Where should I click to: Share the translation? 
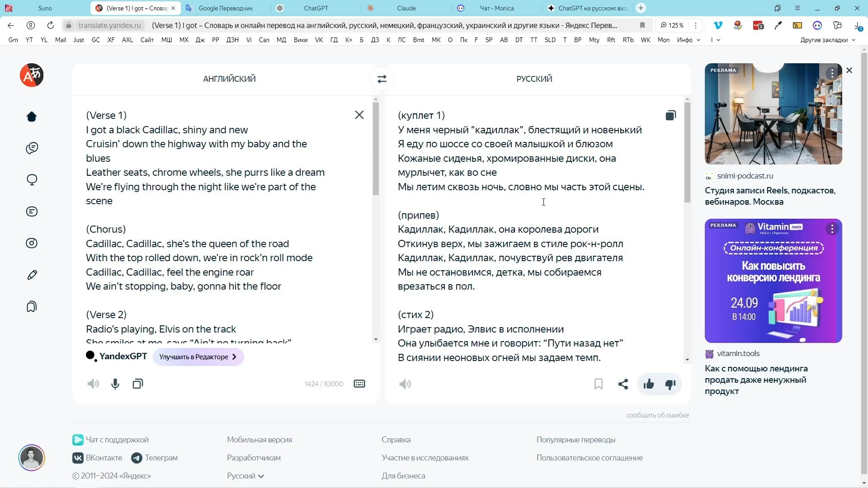623,384
